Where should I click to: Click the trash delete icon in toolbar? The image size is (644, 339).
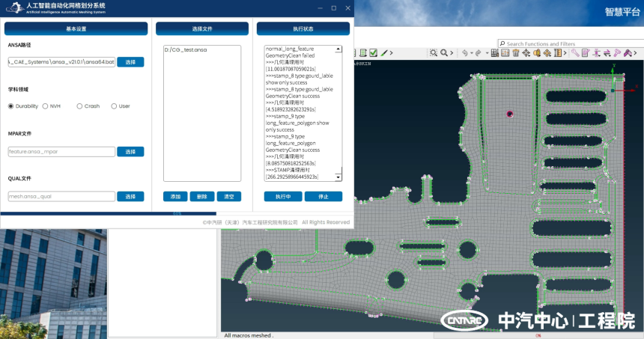[x=516, y=52]
